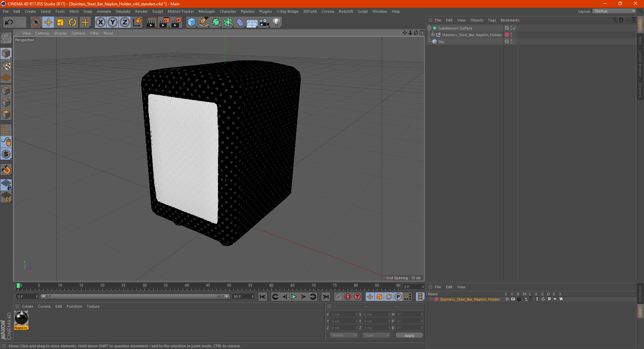644x349 pixels.
Task: Activate the Rotate tool
Action: [72, 22]
